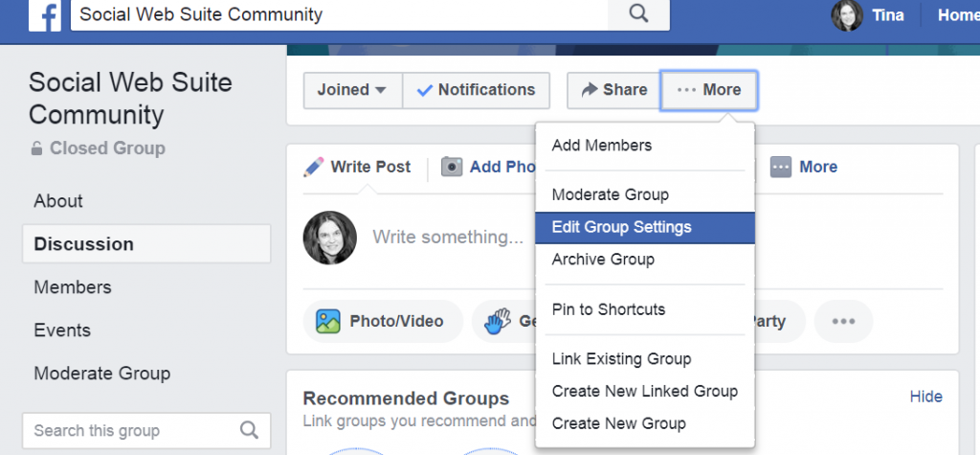The height and width of the screenshot is (455, 980).
Task: Click Write something text area
Action: (x=448, y=238)
